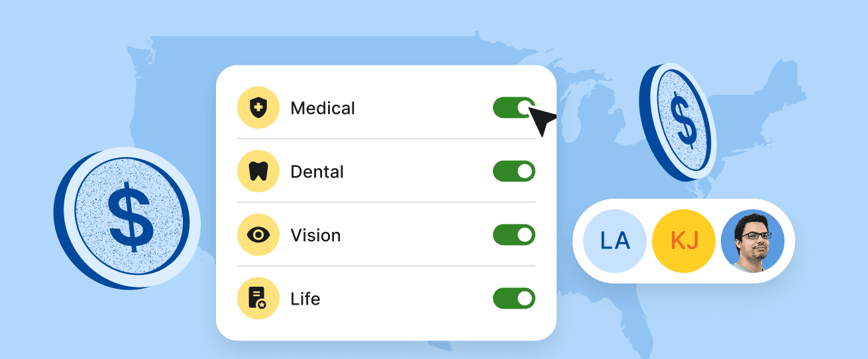Image resolution: width=868 pixels, height=359 pixels.
Task: Click the Medical label text
Action: pyautogui.click(x=323, y=108)
